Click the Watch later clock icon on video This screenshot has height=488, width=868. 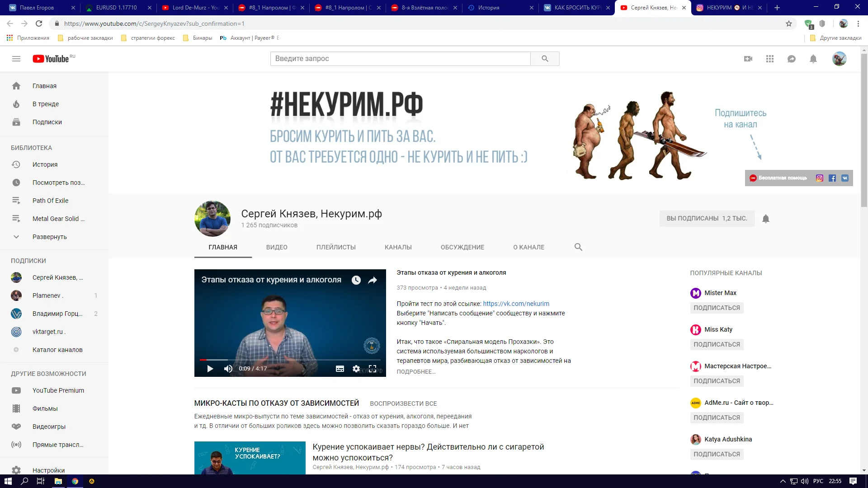point(356,280)
